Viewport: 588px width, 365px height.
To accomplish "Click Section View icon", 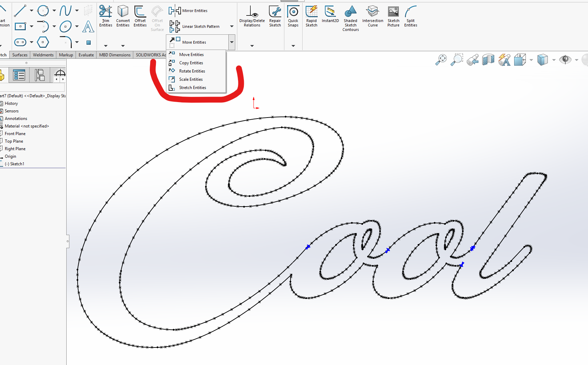I will pyautogui.click(x=488, y=59).
